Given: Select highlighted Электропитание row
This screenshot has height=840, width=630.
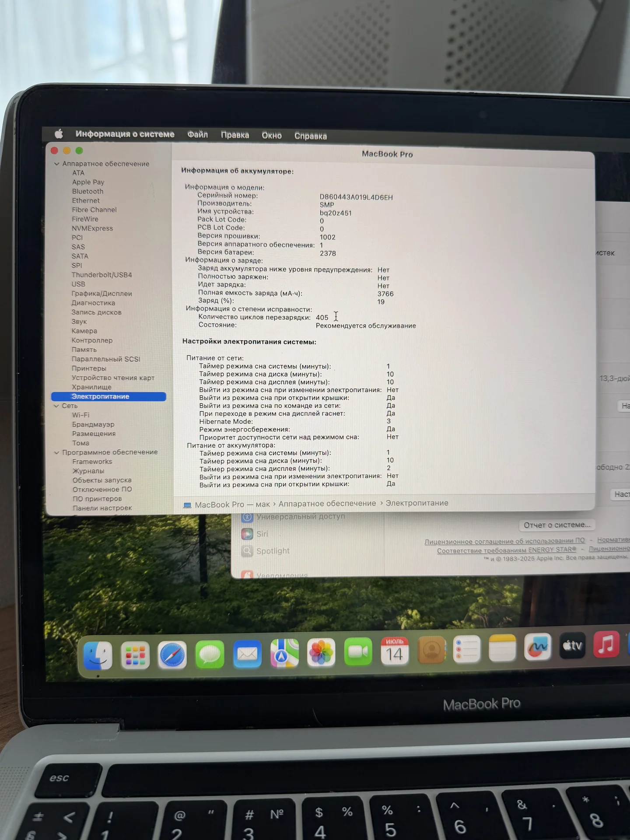Looking at the screenshot, I should click(108, 396).
